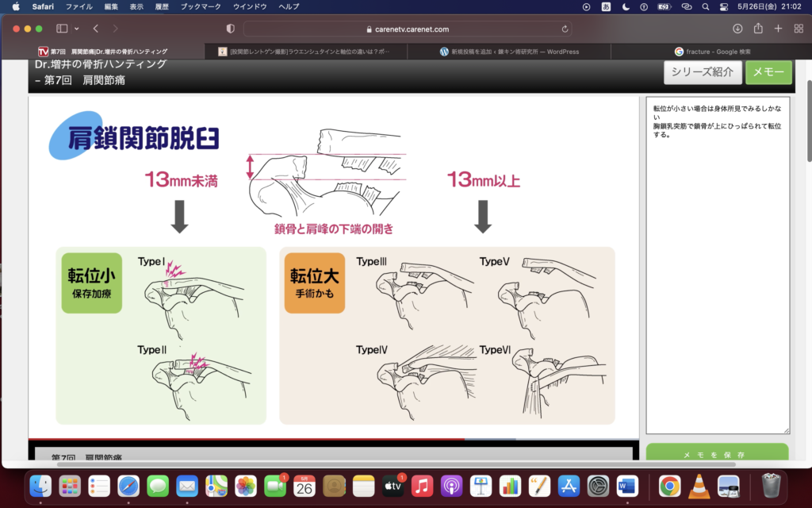Toggle the Safari sidebar button
The width and height of the screenshot is (812, 508).
(x=61, y=29)
